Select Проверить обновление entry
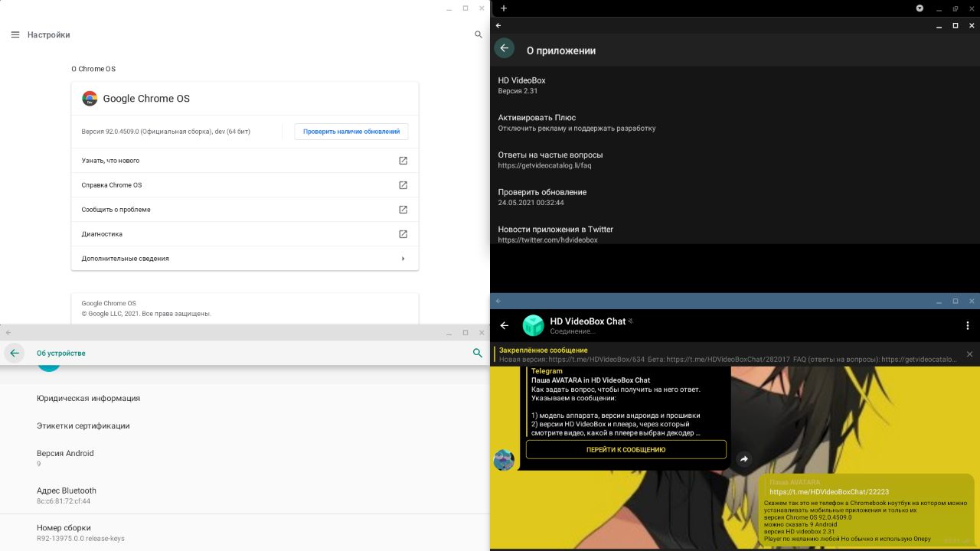 tap(735, 197)
